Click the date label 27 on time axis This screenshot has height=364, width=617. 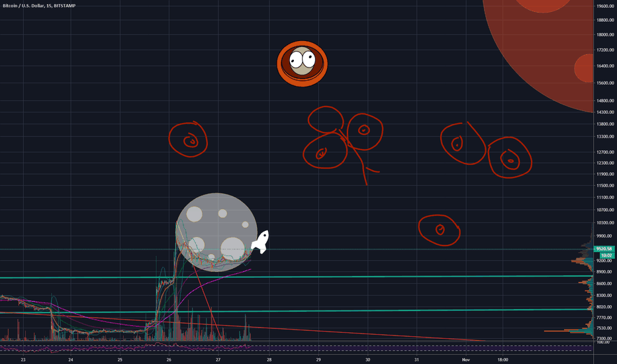point(218,359)
